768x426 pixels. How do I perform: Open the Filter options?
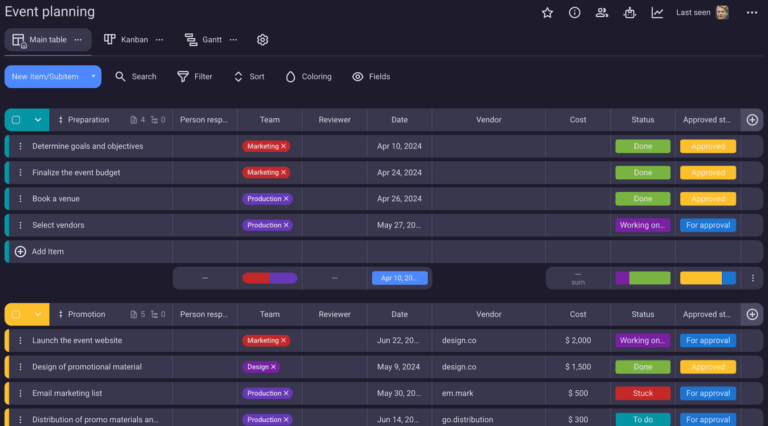[195, 77]
